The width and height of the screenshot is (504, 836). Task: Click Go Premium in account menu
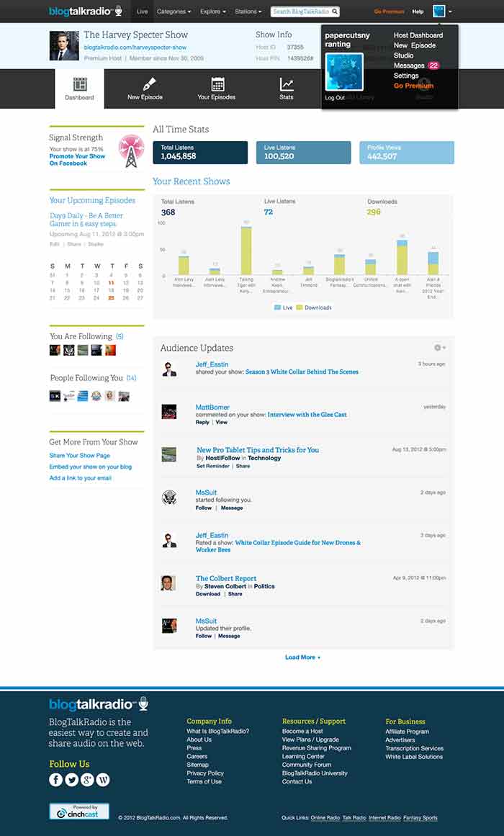coord(413,86)
